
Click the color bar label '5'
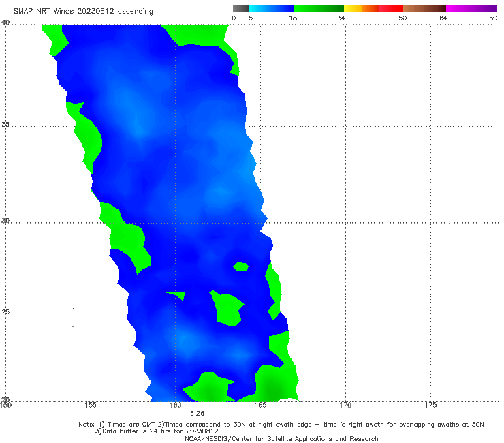pyautogui.click(x=251, y=18)
